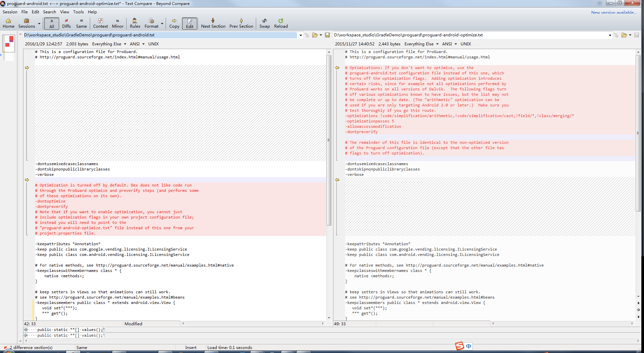
Task: Open the Rules settings
Action: 135,23
